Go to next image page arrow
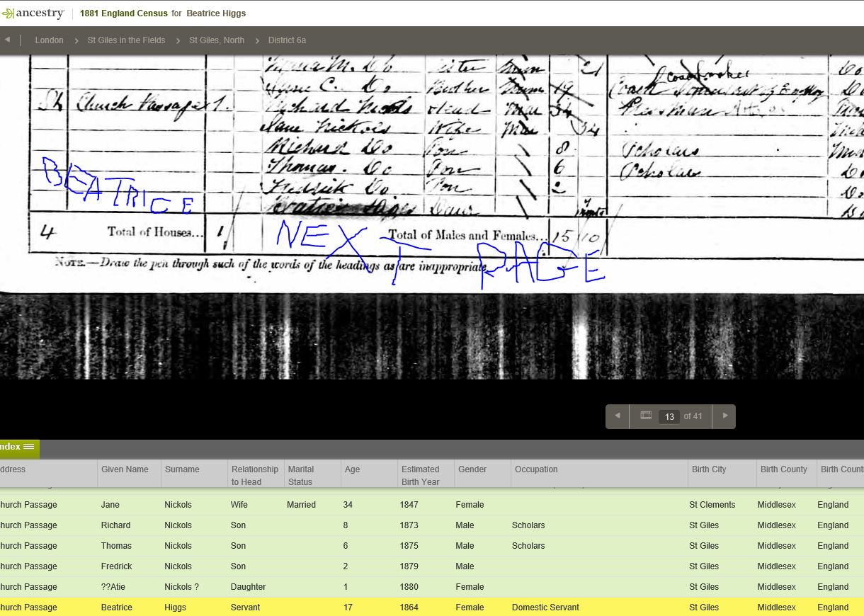Screen dimensions: 864x616 [x=724, y=416]
